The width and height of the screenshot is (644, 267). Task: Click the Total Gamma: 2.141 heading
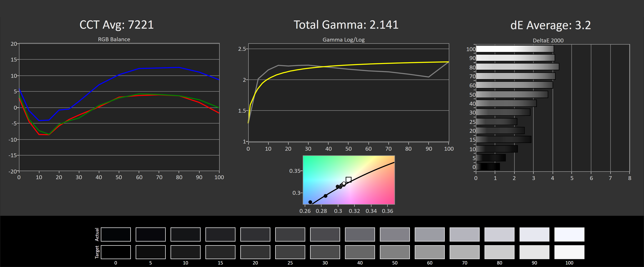(x=346, y=25)
